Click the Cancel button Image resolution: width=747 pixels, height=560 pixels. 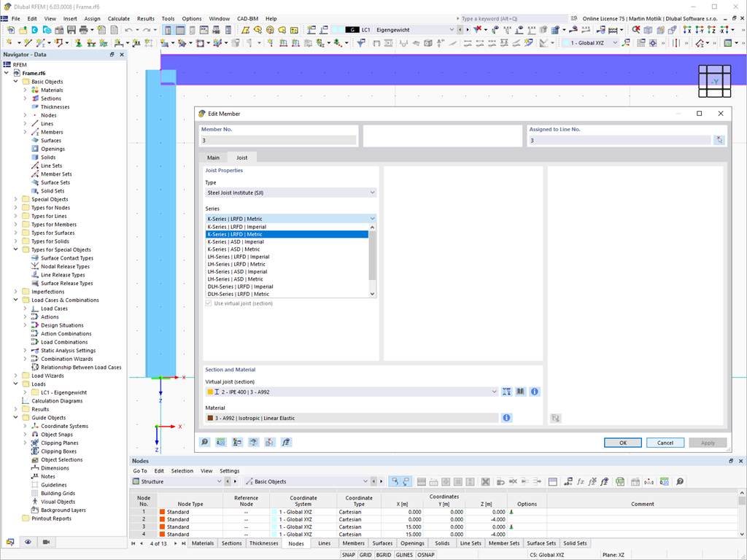[665, 443]
